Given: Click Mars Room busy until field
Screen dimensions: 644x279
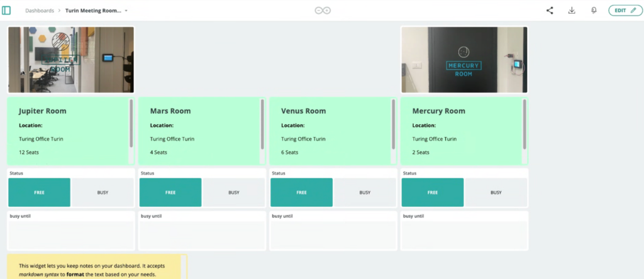Looking at the screenshot, I should click(x=202, y=235).
